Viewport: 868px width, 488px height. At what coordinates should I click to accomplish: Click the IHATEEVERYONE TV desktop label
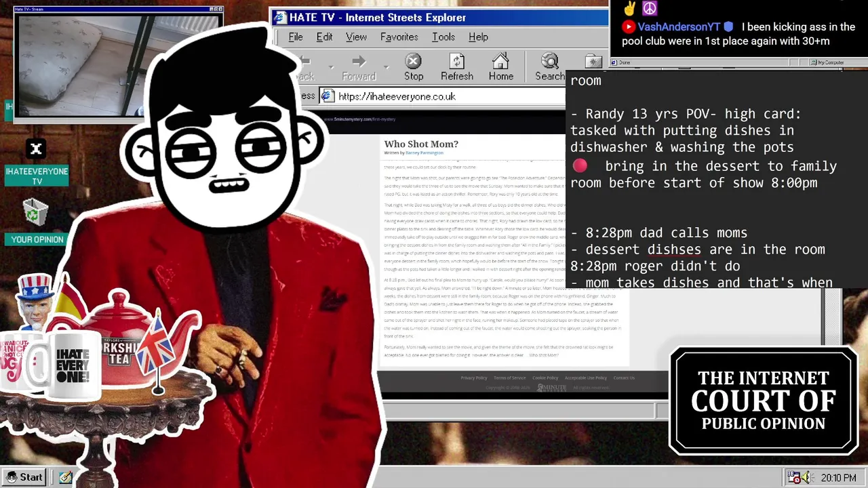click(x=37, y=176)
